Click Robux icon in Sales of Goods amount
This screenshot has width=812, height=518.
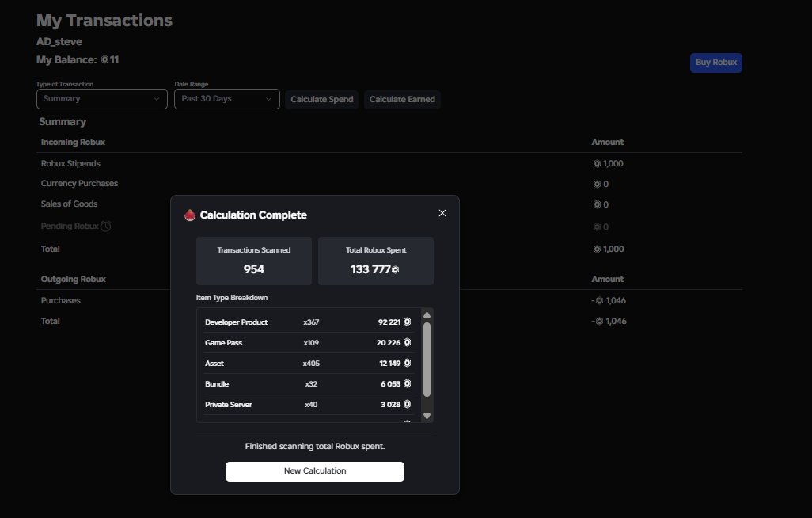click(x=597, y=204)
